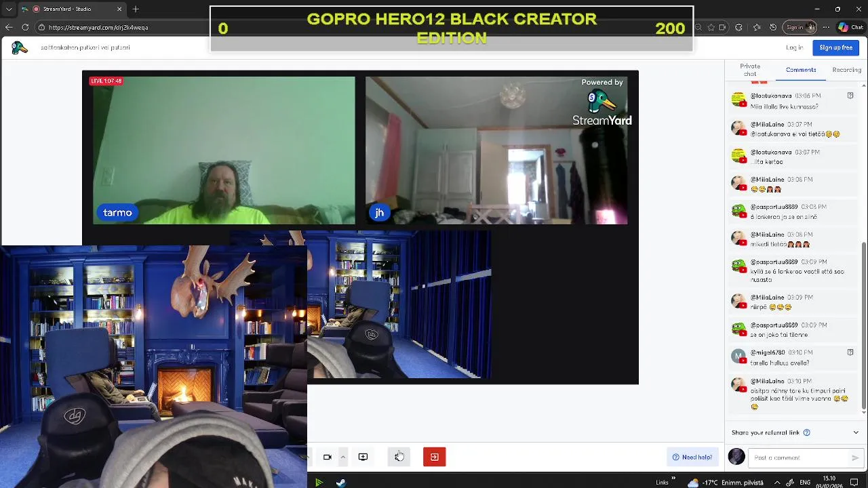The width and height of the screenshot is (868, 488).
Task: Toggle the camera button in bottom toolbar
Action: (327, 457)
